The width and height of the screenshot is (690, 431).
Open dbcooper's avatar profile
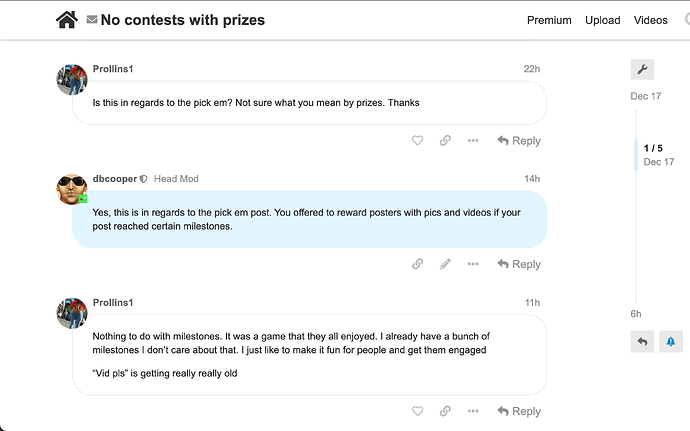[x=72, y=189]
